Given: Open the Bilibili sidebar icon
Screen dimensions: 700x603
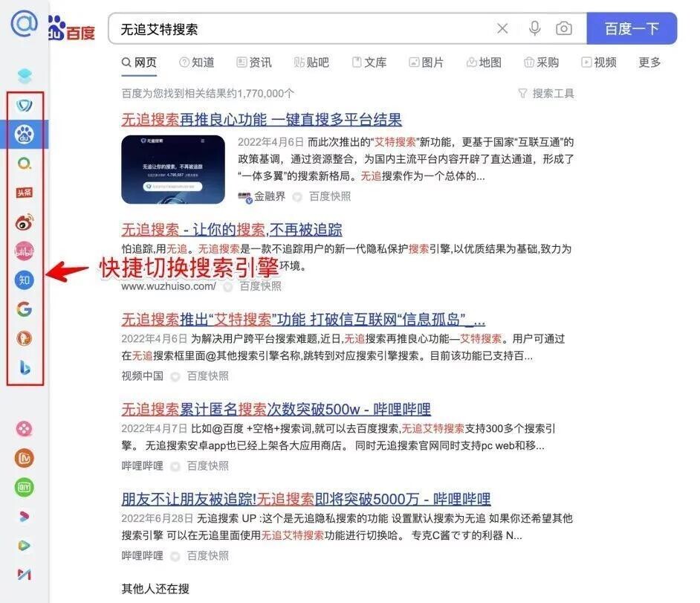Looking at the screenshot, I should pyautogui.click(x=24, y=251).
